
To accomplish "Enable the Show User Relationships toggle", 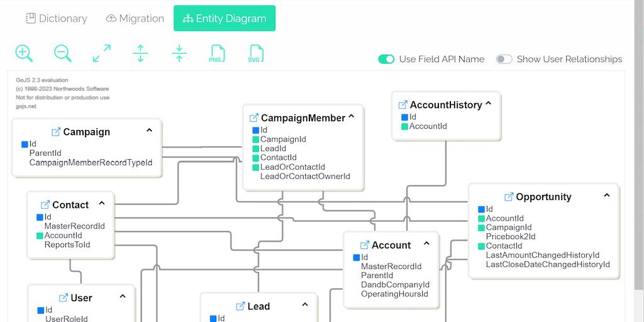I will [504, 59].
